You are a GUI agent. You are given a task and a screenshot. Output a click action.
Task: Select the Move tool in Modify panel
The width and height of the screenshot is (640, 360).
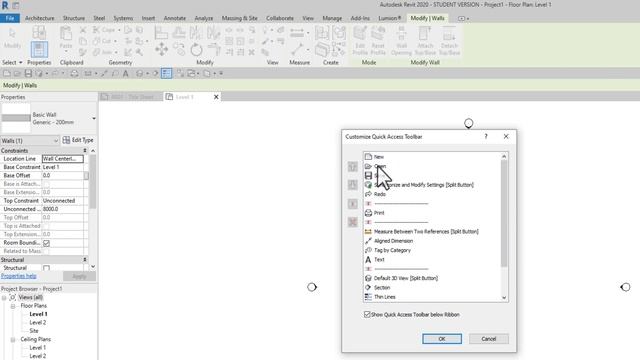162,50
